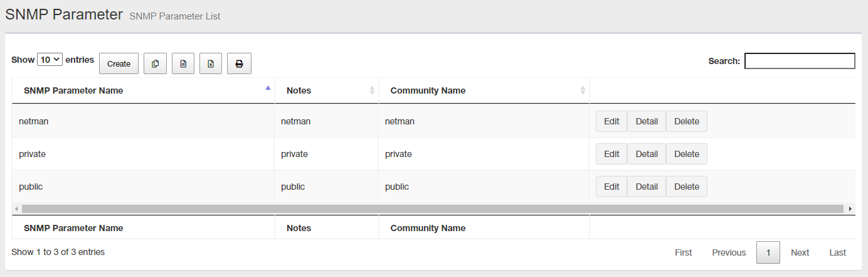The width and height of the screenshot is (868, 277).
Task: Open the entries-per-page dropdown
Action: click(50, 60)
